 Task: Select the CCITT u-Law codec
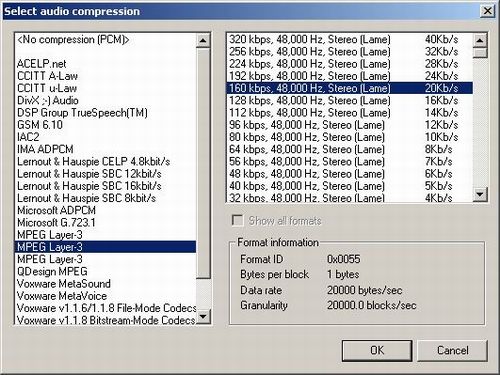(x=105, y=88)
